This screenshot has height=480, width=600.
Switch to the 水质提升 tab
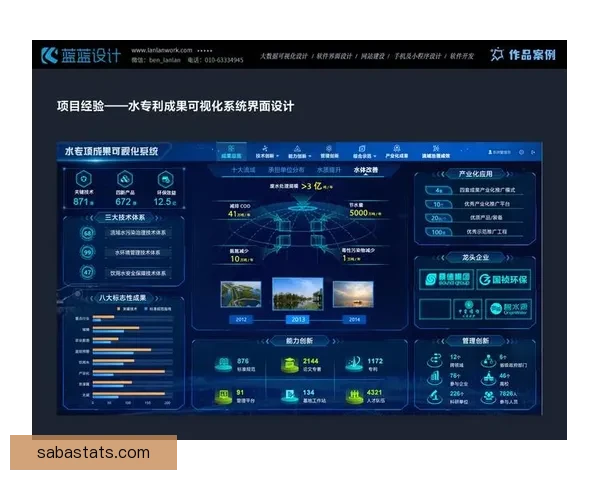coord(329,170)
